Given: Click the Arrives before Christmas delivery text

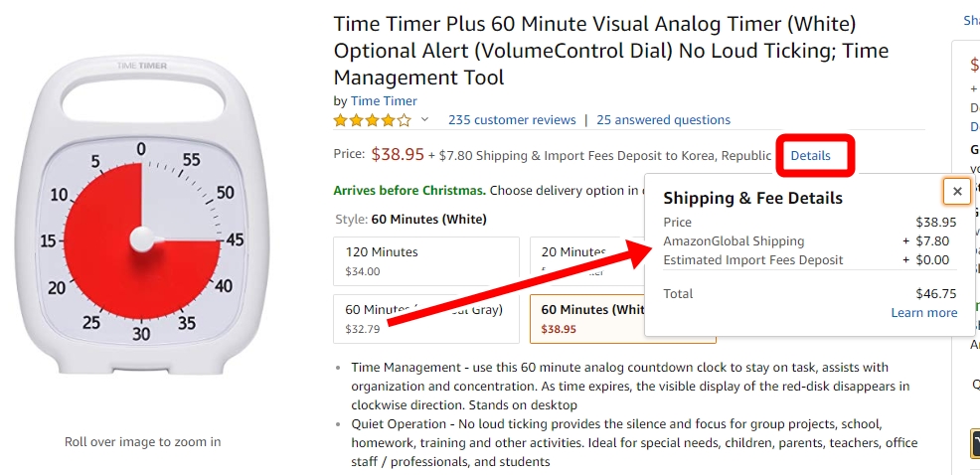Looking at the screenshot, I should click(x=409, y=190).
